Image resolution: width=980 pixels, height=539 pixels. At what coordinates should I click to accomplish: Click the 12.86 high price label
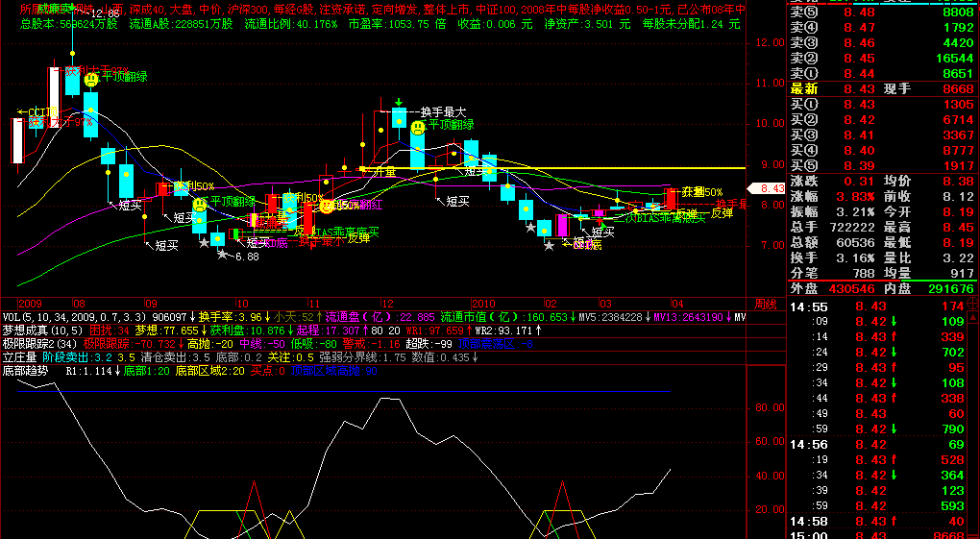(x=105, y=12)
